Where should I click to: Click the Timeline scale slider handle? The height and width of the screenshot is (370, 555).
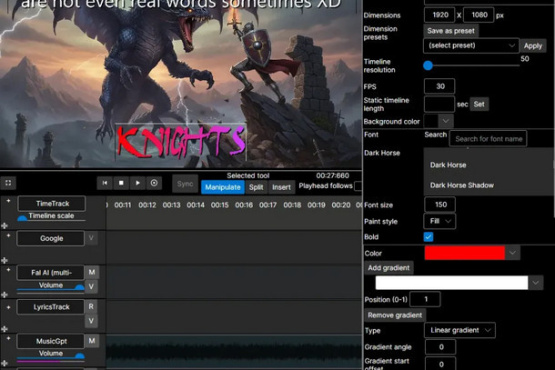pyautogui.click(x=22, y=219)
